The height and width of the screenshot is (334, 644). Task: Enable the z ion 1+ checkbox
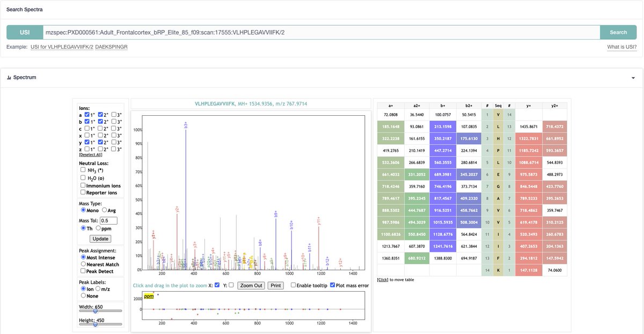coord(87,149)
